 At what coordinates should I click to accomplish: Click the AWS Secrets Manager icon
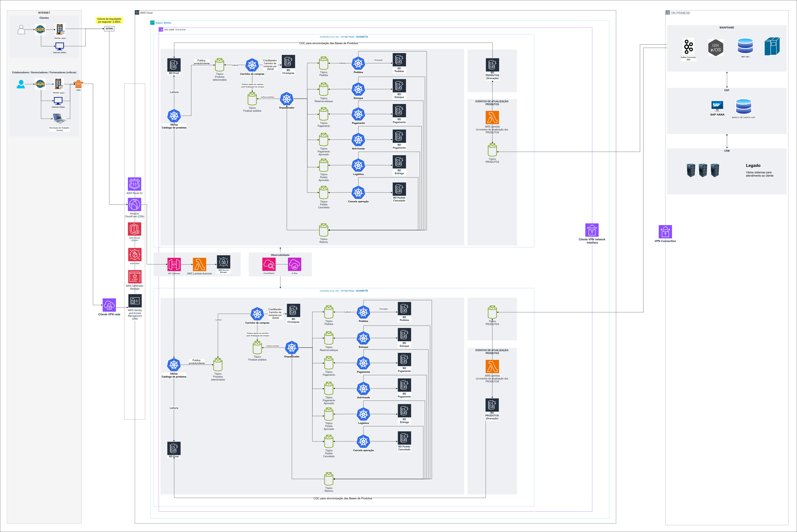(224, 262)
